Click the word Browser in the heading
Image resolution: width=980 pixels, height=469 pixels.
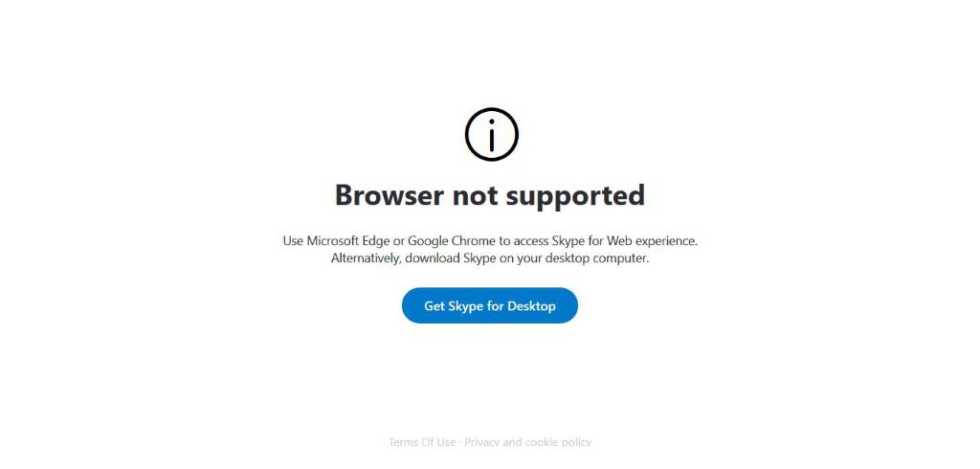[x=390, y=195]
